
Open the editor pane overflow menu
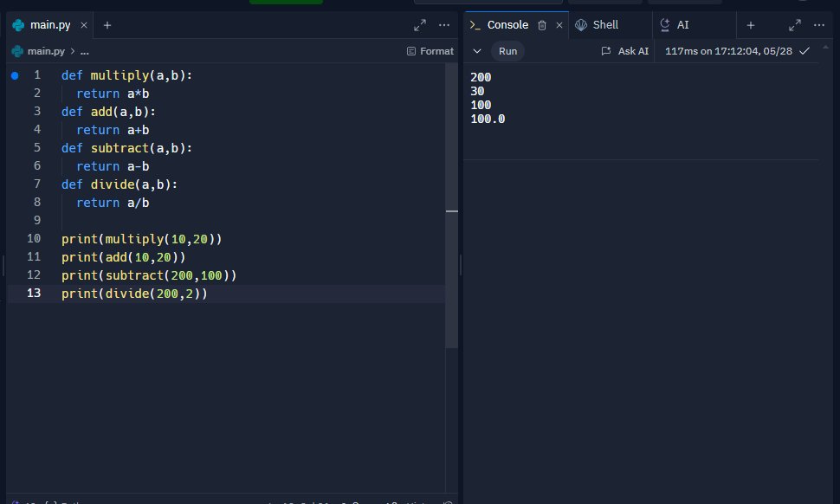click(x=444, y=25)
